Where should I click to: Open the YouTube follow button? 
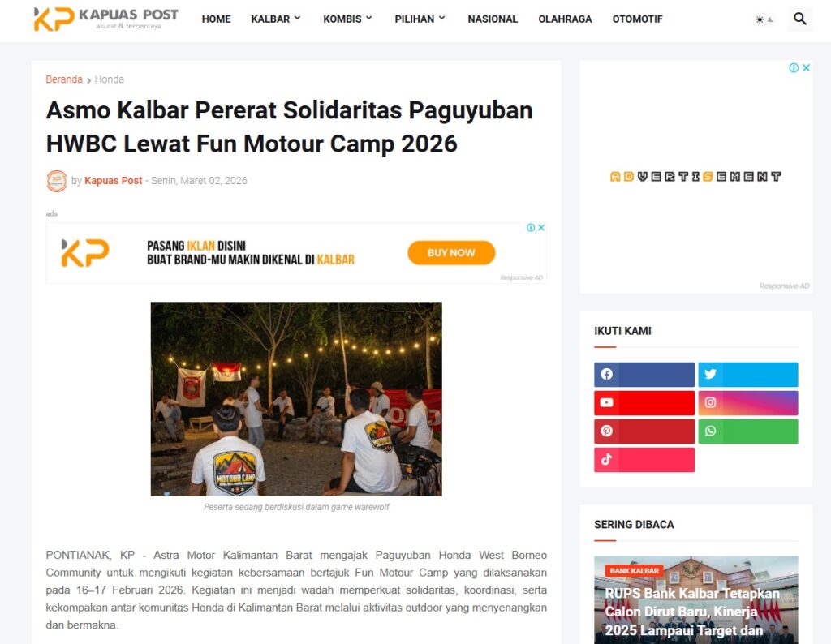click(x=644, y=403)
